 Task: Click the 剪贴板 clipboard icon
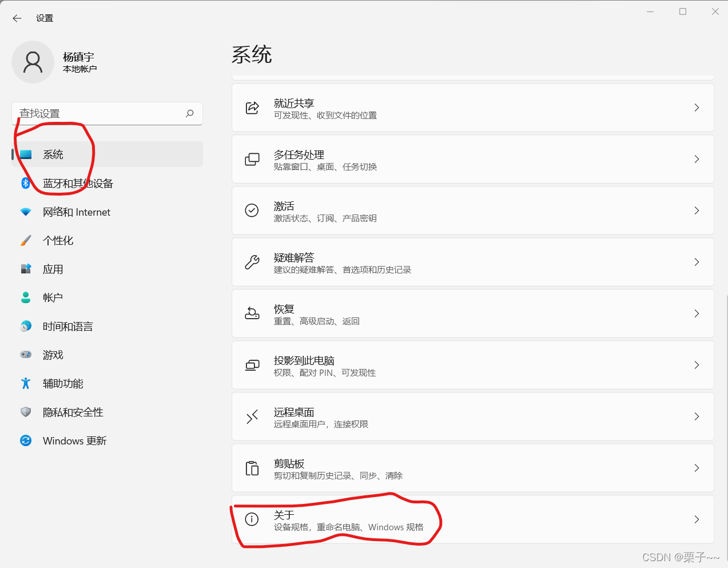coord(252,468)
